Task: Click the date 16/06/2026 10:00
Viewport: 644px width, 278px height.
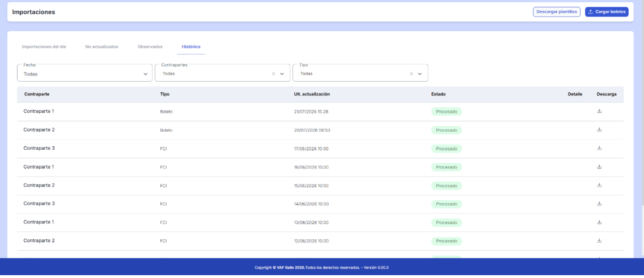Action: click(311, 167)
